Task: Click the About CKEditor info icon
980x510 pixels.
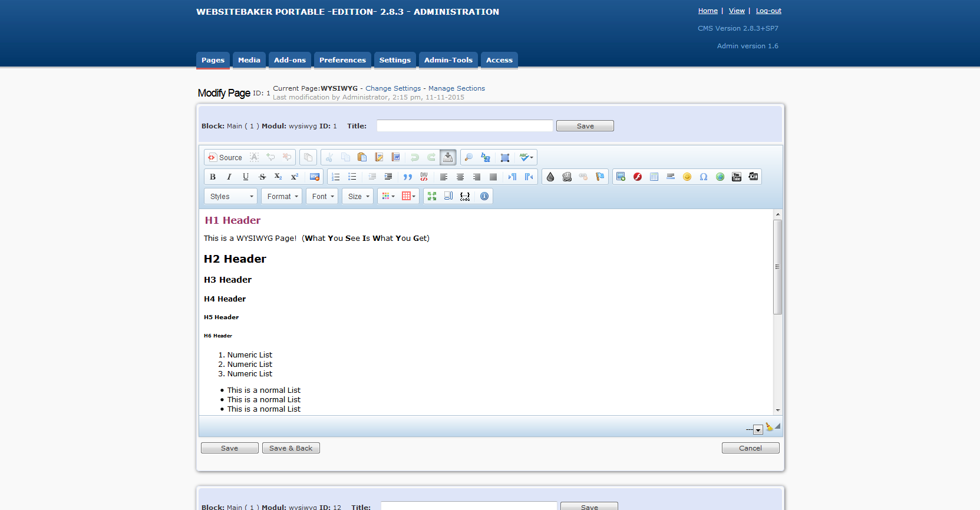Action: 484,196
